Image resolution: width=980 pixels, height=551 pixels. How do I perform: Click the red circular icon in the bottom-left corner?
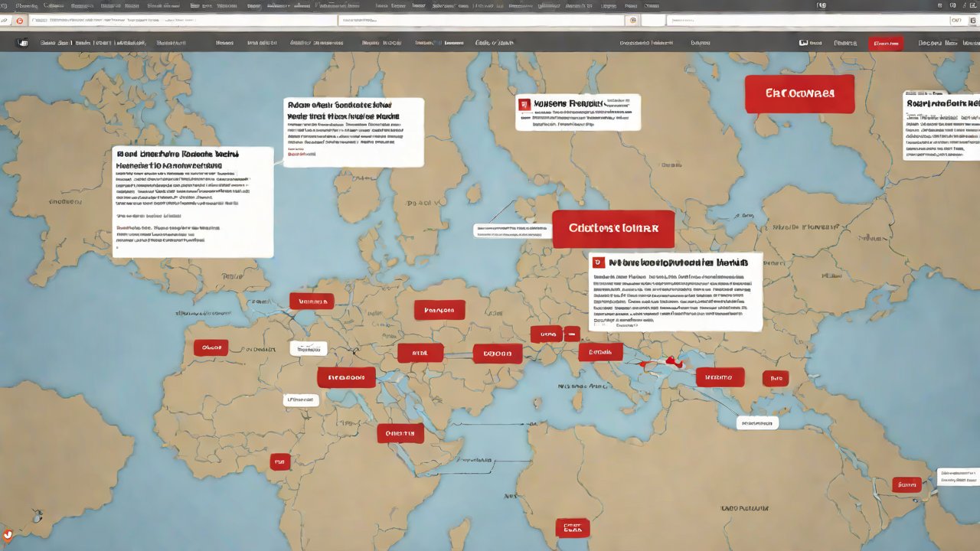(8, 535)
